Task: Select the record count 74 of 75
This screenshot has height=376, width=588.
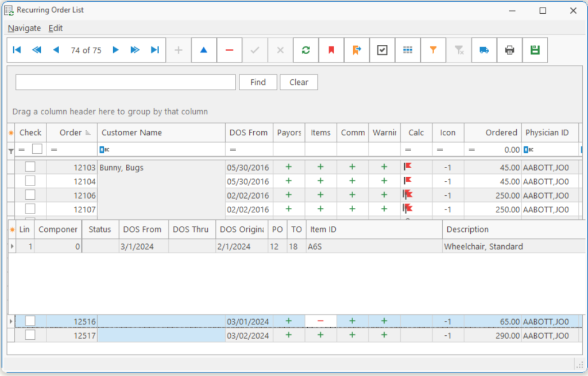Action: pos(86,51)
